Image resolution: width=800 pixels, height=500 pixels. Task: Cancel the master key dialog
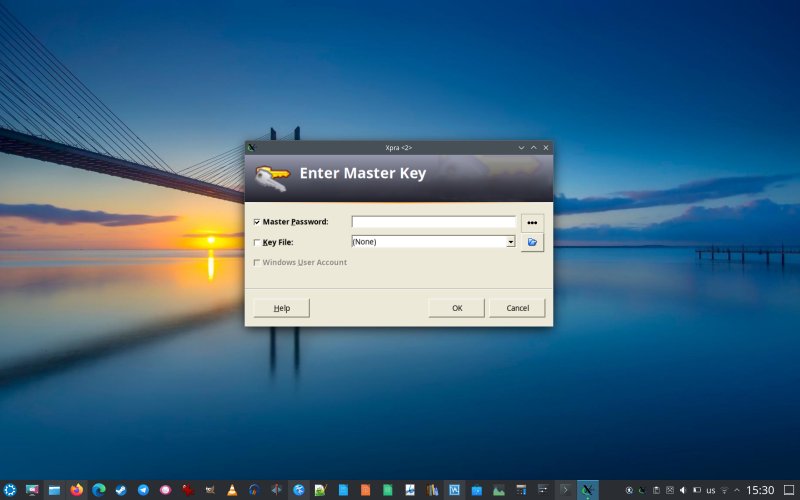pos(517,308)
